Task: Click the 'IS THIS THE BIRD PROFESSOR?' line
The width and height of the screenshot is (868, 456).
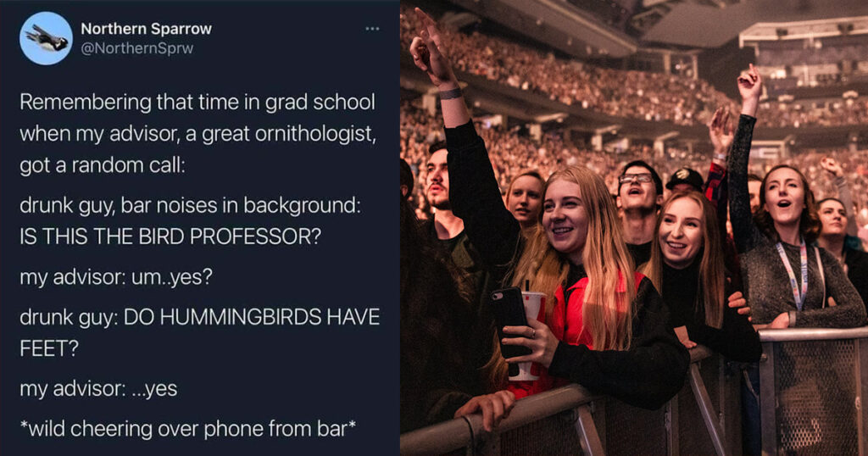Action: (x=170, y=236)
